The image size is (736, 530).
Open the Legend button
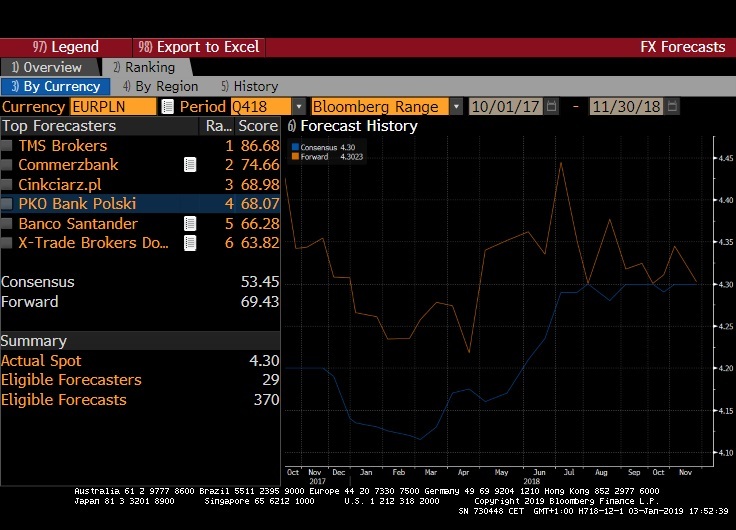[x=66, y=47]
